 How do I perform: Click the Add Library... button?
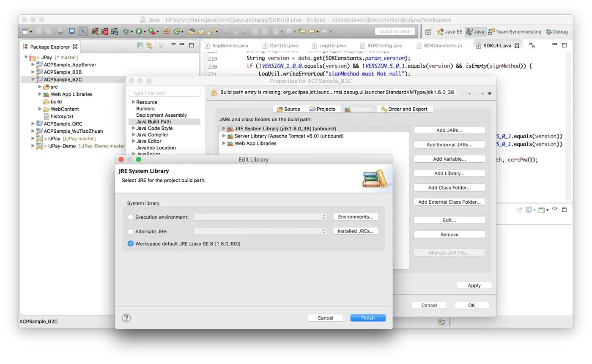click(449, 173)
